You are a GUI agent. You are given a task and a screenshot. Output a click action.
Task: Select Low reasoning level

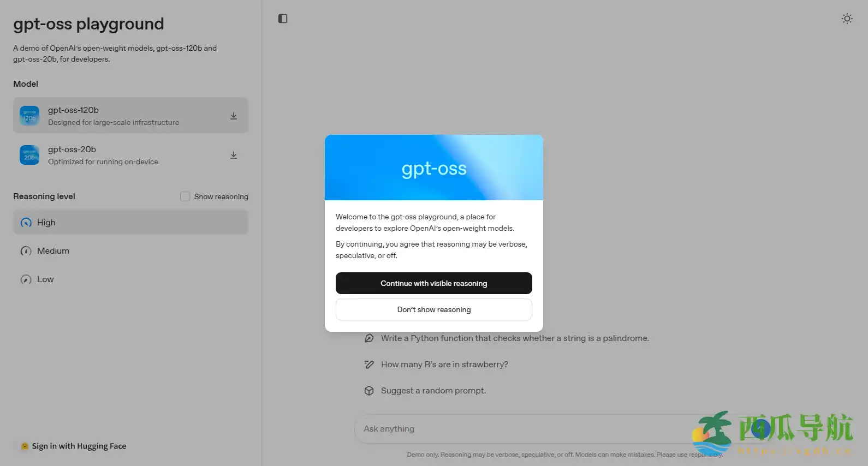(x=130, y=279)
